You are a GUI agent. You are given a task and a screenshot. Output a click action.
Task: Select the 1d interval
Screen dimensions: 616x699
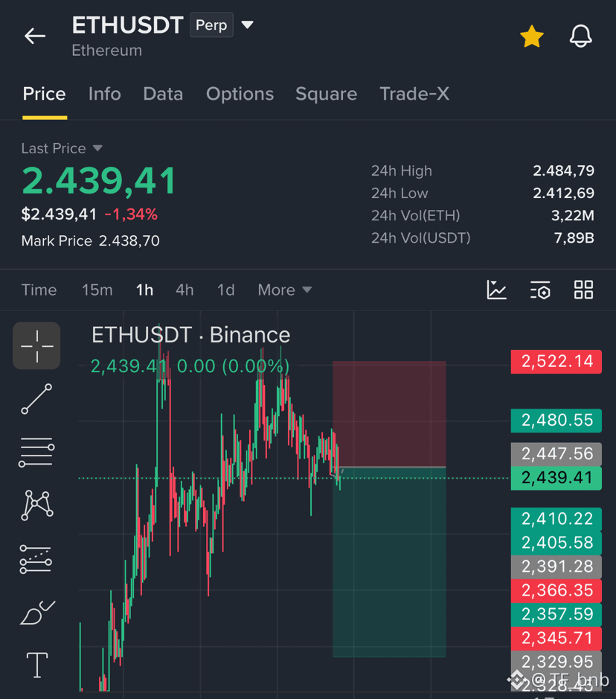coord(226,290)
